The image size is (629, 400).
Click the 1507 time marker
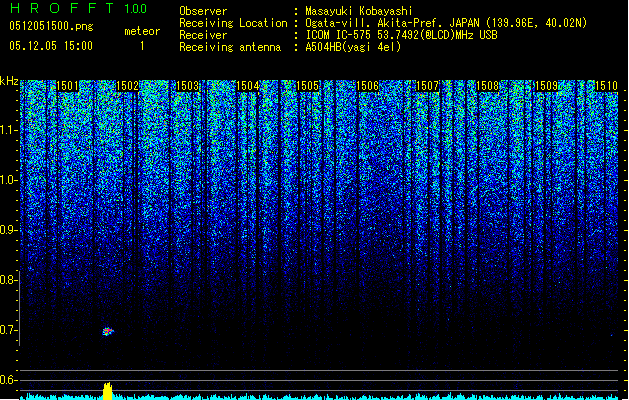click(428, 86)
